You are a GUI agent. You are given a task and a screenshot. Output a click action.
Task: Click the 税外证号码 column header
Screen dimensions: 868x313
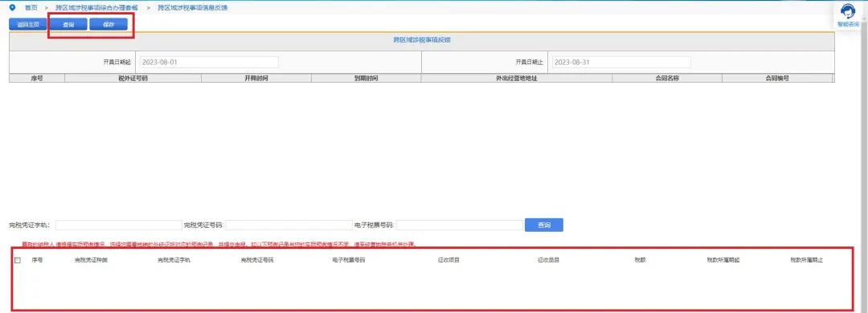click(x=133, y=79)
